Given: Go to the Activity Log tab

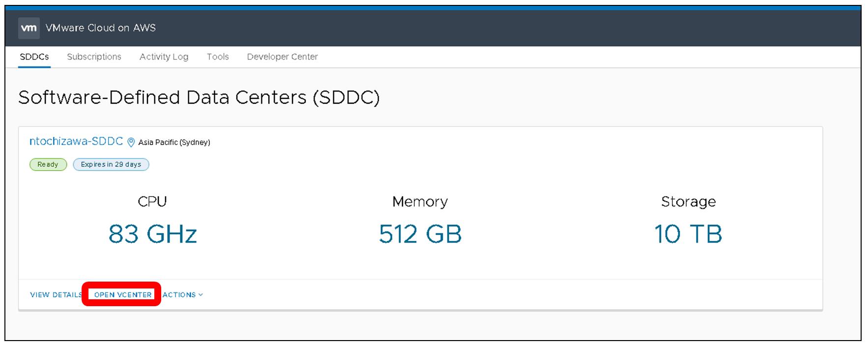Looking at the screenshot, I should [x=164, y=57].
